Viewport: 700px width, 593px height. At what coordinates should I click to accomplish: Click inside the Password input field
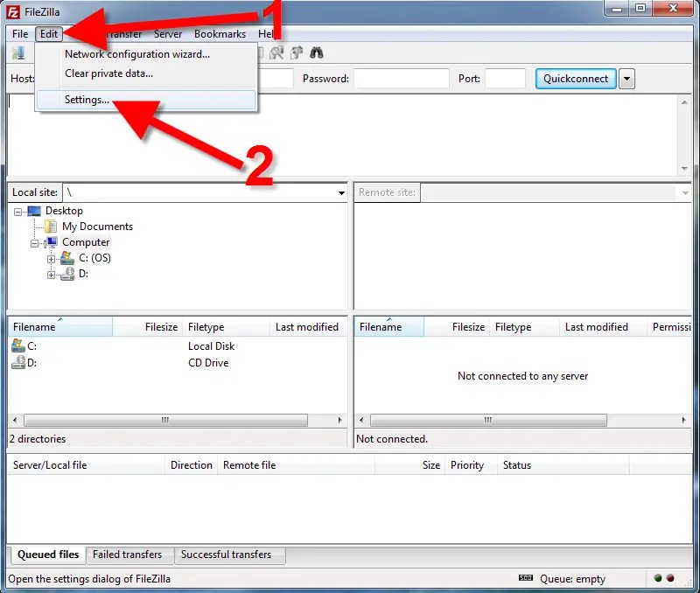pos(402,78)
